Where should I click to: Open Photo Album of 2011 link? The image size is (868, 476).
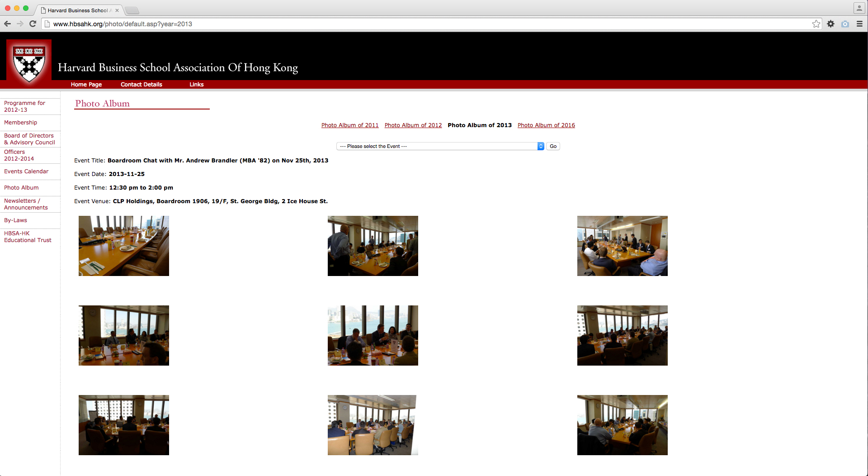350,125
